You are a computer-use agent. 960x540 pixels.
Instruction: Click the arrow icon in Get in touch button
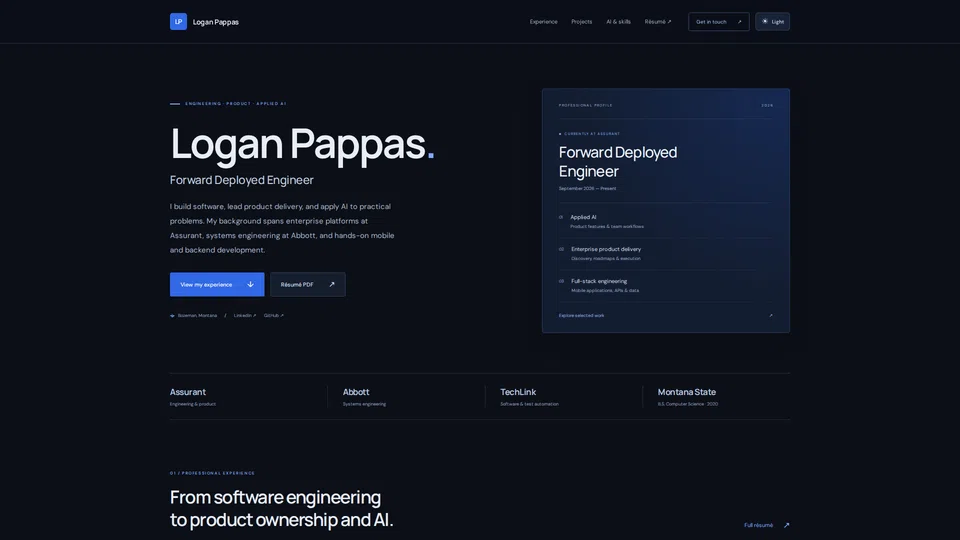tap(739, 21)
